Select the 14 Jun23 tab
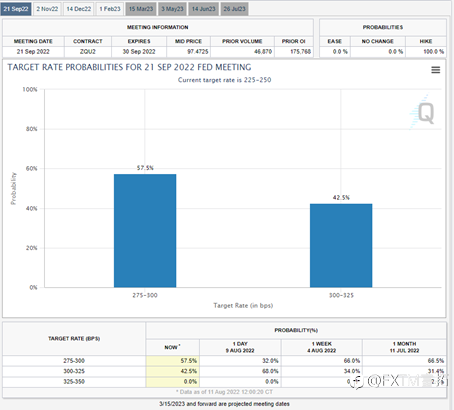Image resolution: width=454 pixels, height=410 pixels. click(203, 9)
